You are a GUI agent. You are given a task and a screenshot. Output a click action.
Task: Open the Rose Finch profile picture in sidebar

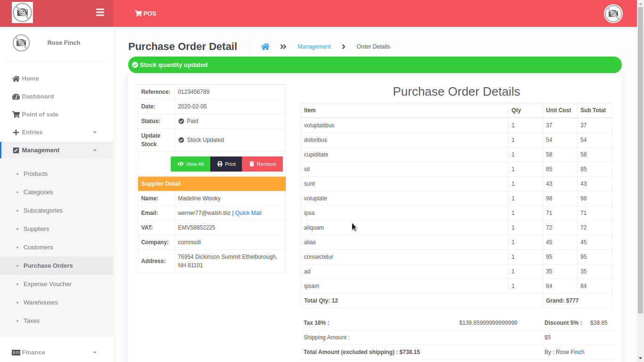click(x=21, y=42)
